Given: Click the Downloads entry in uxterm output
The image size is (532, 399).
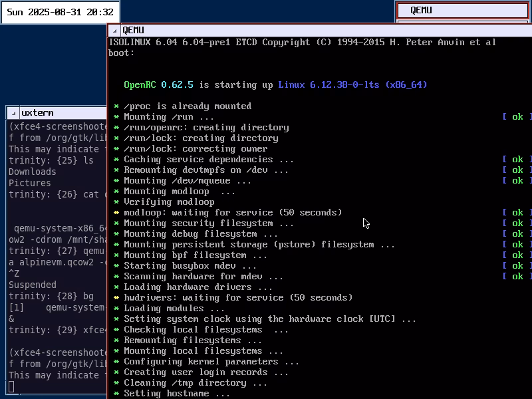Looking at the screenshot, I should (x=32, y=172).
